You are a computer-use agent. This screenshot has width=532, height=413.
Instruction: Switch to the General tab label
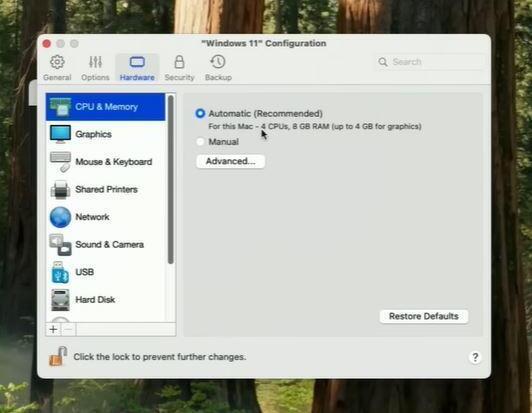(57, 77)
